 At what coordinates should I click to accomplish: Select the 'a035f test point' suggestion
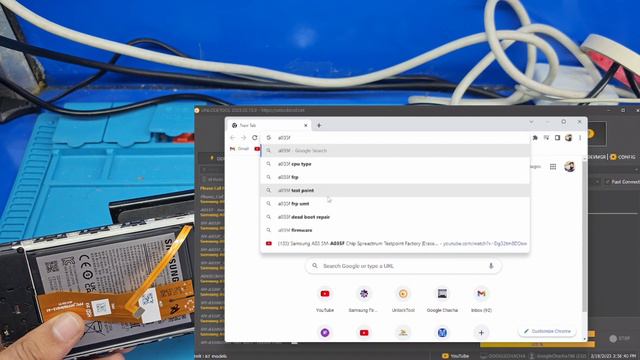(395, 190)
